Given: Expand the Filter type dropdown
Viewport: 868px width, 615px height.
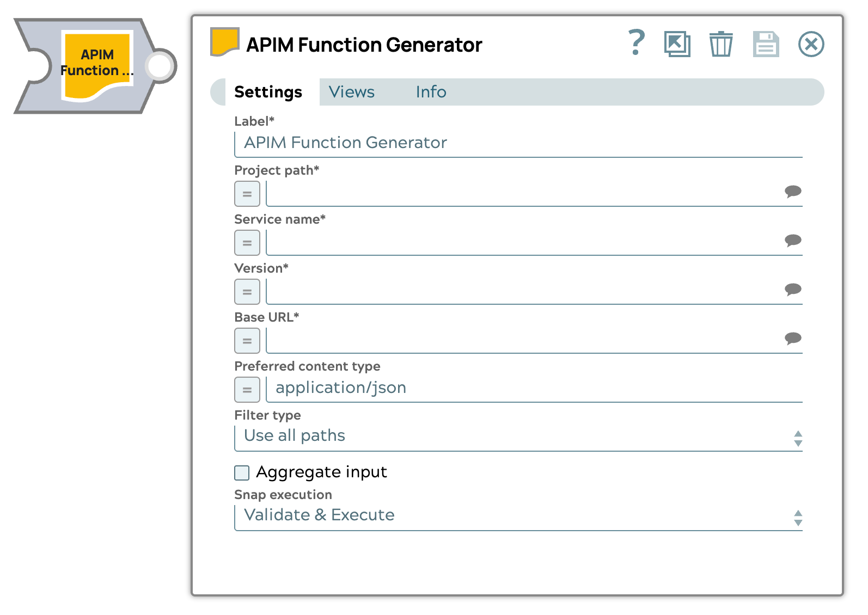Looking at the screenshot, I should [x=517, y=437].
